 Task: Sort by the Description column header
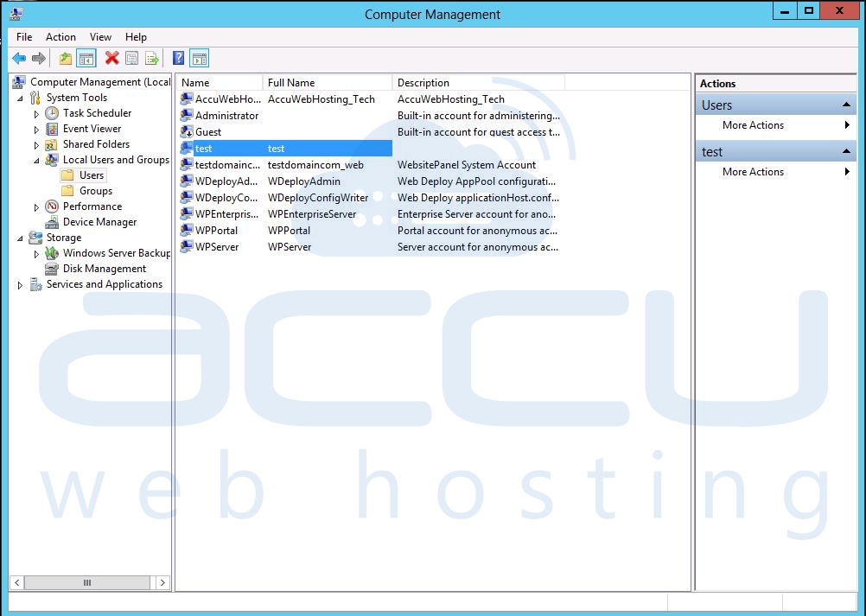point(478,83)
